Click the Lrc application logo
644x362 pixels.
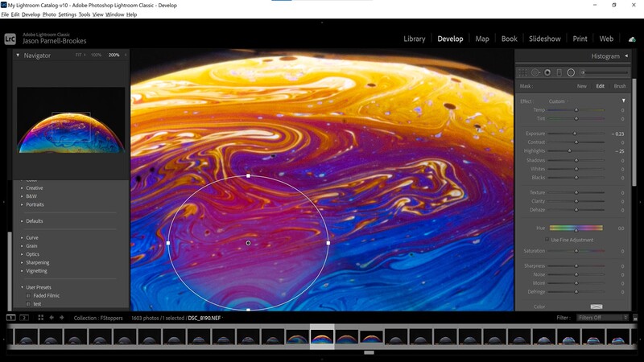tap(10, 39)
